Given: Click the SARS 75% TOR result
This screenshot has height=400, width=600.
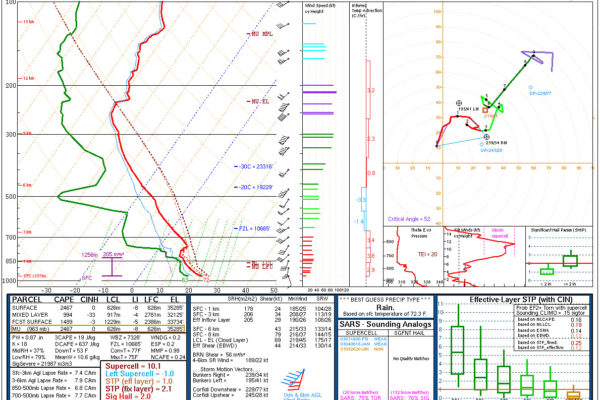Looking at the screenshot, I should pos(361,397).
